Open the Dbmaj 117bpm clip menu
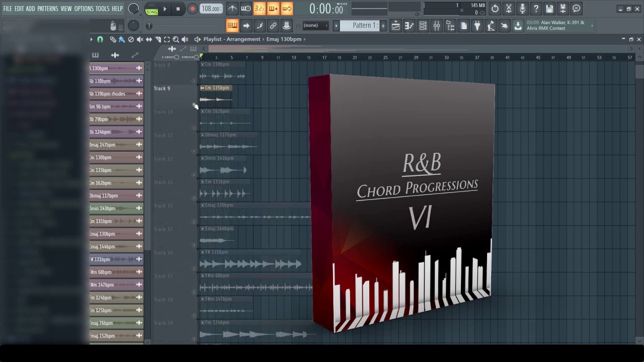This screenshot has width=644, height=362. pos(202,135)
